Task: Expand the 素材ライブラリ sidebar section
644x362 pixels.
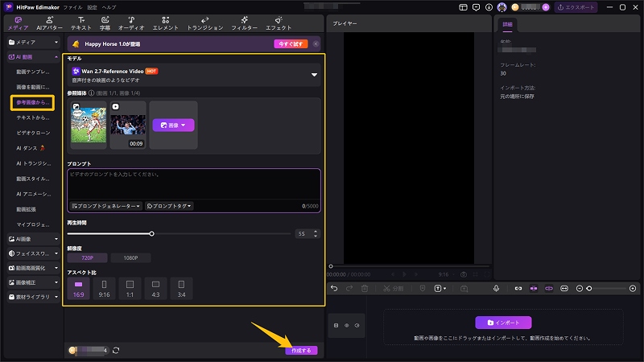Action: pyautogui.click(x=33, y=297)
